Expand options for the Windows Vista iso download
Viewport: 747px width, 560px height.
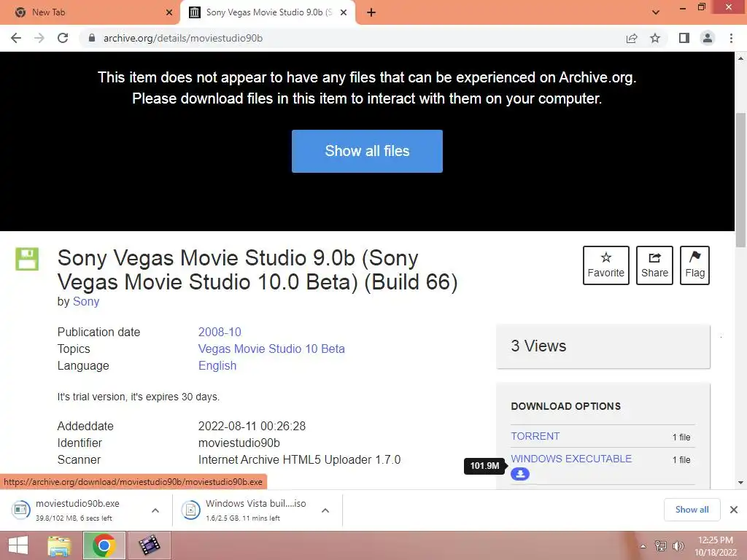coord(325,510)
